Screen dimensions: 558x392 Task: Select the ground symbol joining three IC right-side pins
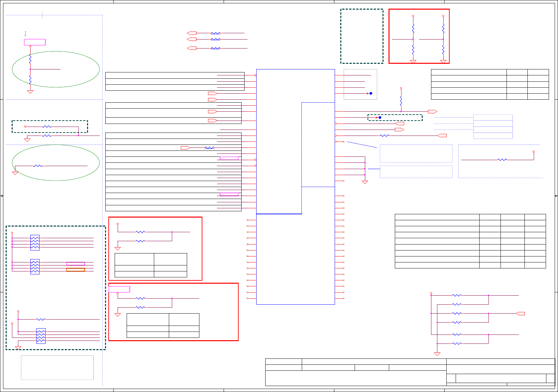point(365,182)
